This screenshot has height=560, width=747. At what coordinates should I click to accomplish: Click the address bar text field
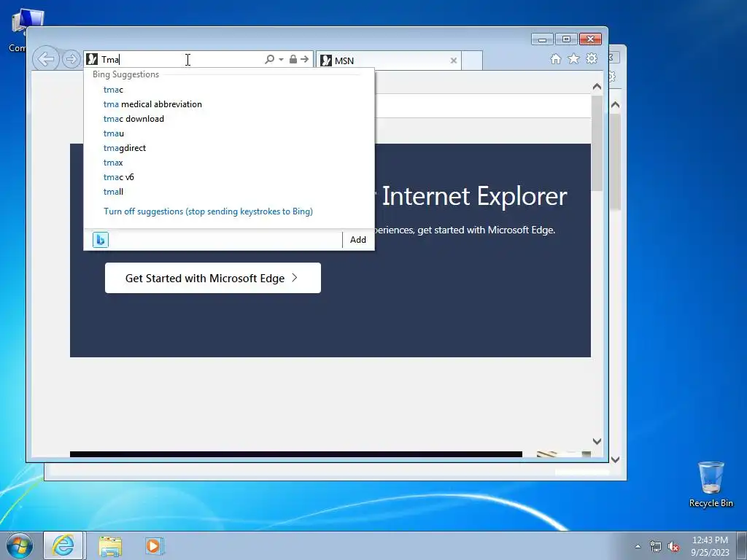coord(181,59)
